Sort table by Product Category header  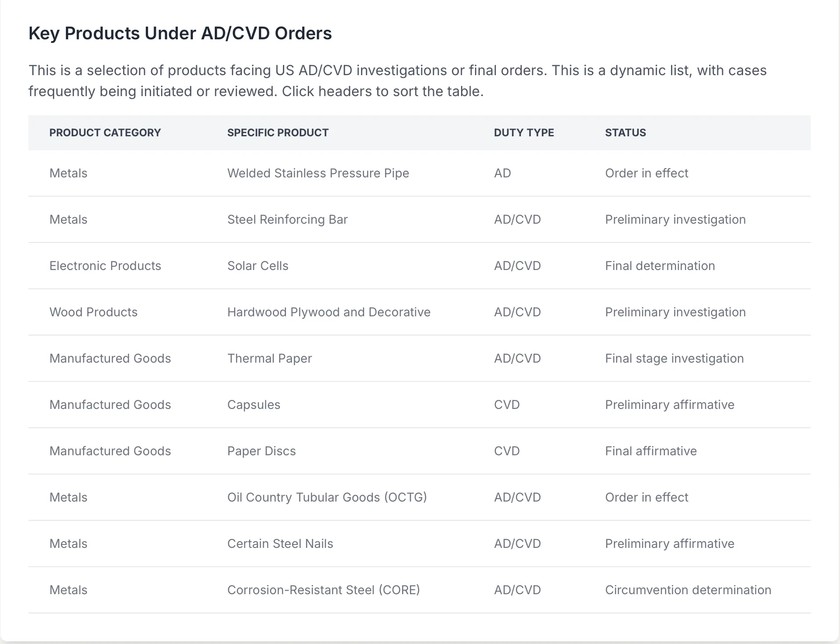point(105,133)
